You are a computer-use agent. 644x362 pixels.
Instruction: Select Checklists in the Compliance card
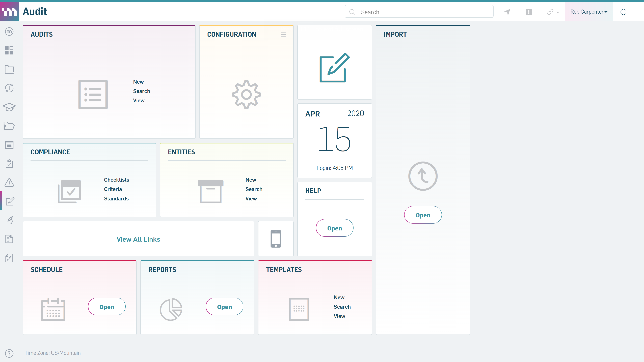117,180
